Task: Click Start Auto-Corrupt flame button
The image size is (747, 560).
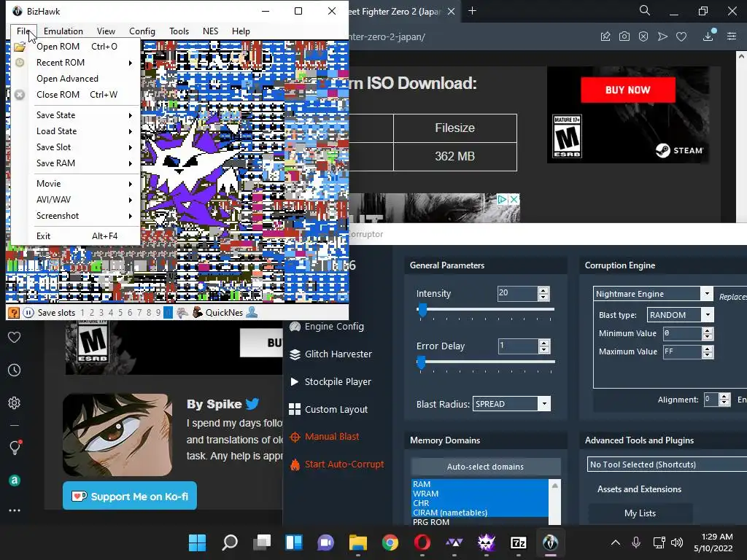Action: [x=337, y=464]
